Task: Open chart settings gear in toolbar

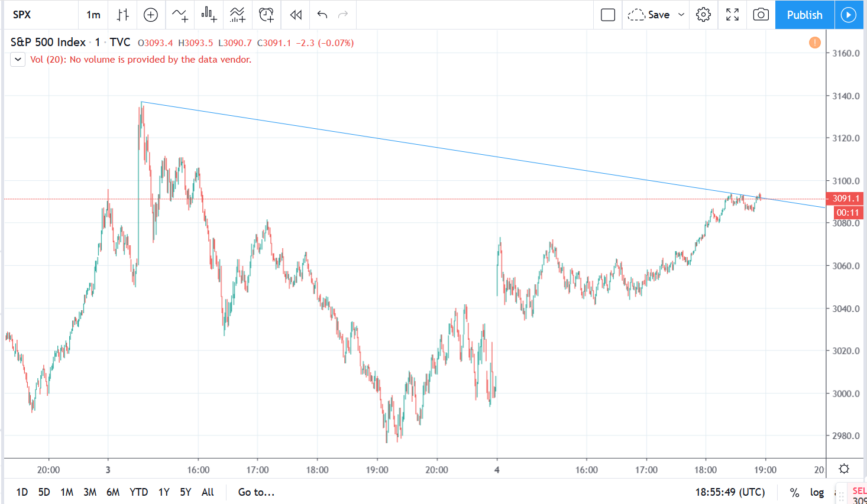Action: pyautogui.click(x=703, y=15)
